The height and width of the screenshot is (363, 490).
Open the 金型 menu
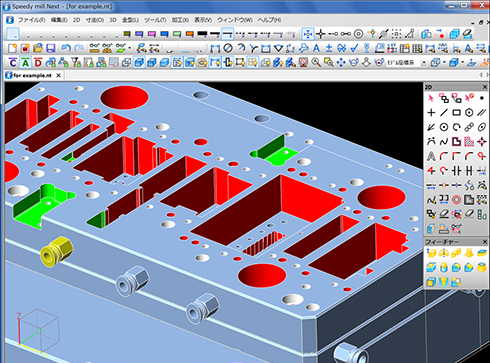pos(130,20)
